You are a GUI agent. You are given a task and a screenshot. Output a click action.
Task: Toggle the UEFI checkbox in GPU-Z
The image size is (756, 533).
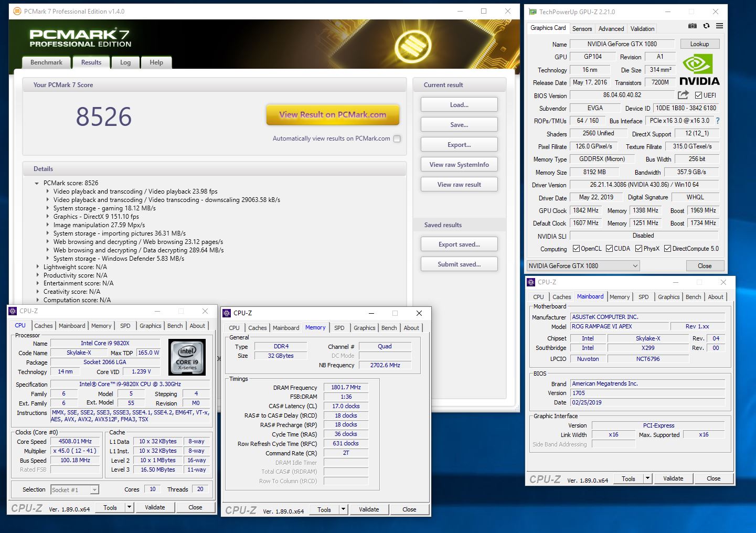click(x=698, y=95)
